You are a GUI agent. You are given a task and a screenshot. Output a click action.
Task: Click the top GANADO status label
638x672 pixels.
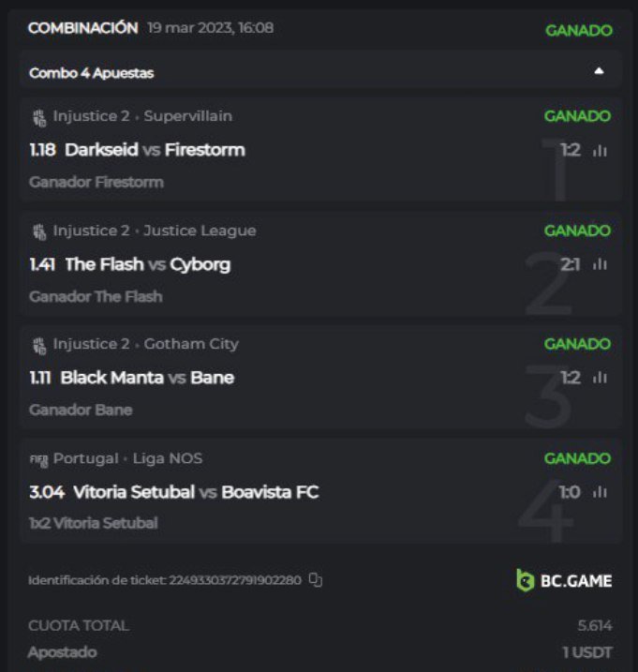[x=578, y=30]
